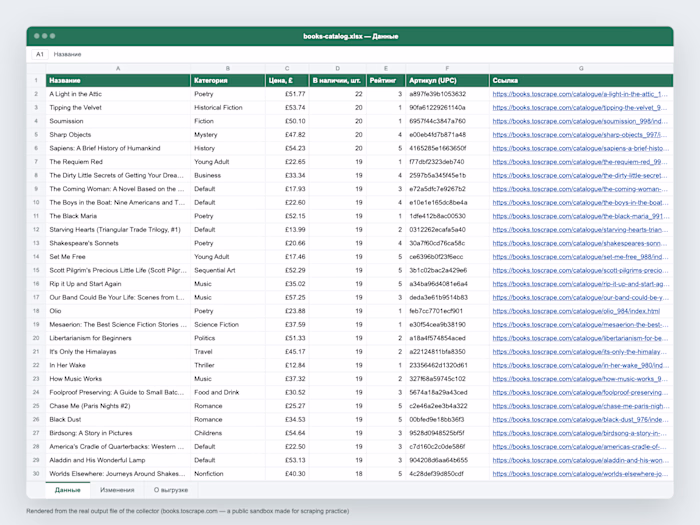
Task: Select column G header
Action: click(x=581, y=68)
